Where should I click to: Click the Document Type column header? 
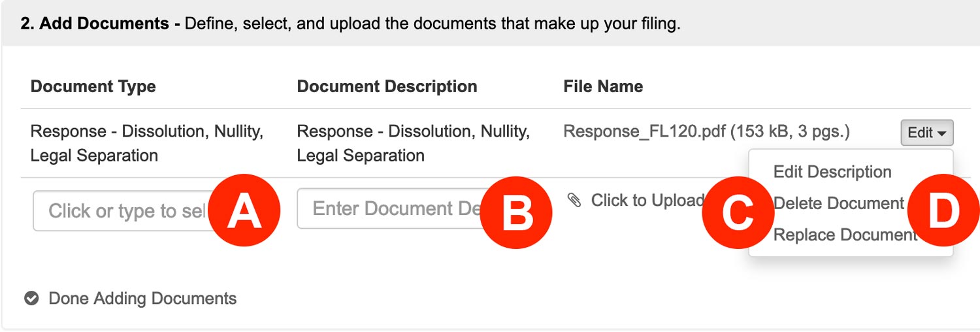[93, 86]
